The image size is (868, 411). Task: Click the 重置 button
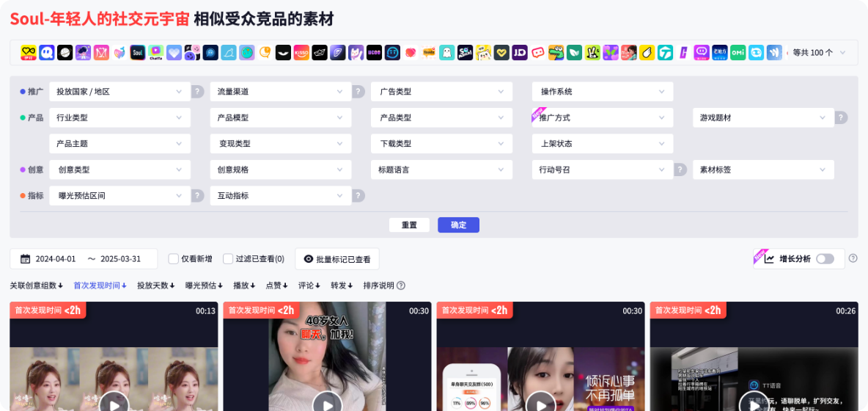pyautogui.click(x=409, y=225)
